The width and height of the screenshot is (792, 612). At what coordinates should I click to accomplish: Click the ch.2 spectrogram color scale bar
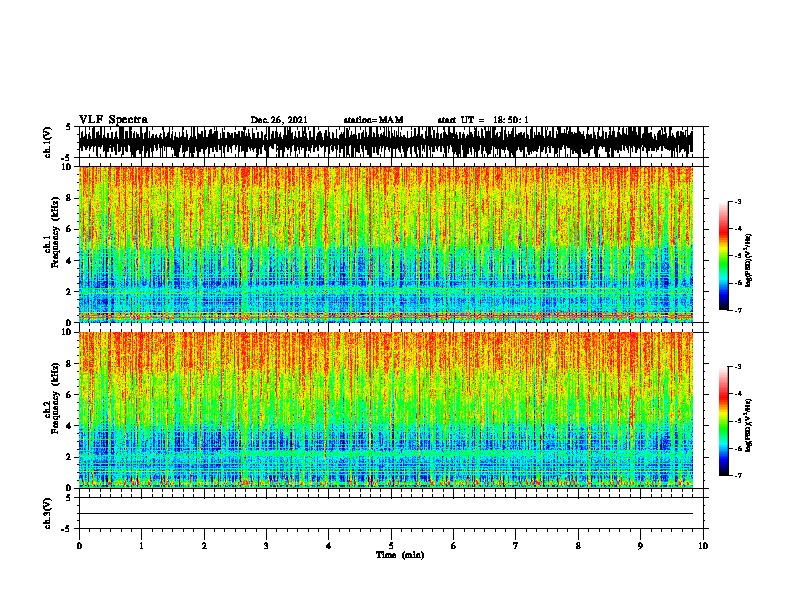[x=724, y=421]
